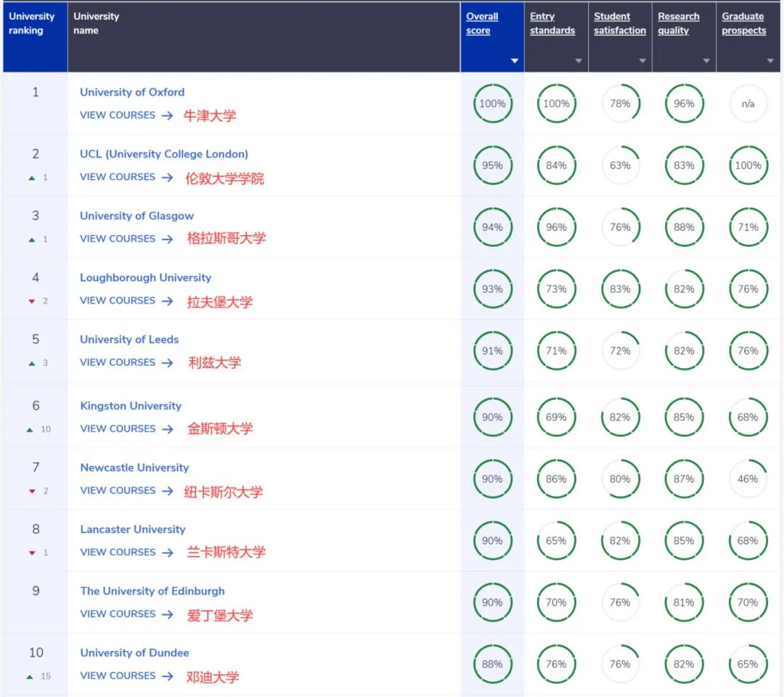784x697 pixels.
Task: View courses for University of Oxford
Action: tap(126, 115)
